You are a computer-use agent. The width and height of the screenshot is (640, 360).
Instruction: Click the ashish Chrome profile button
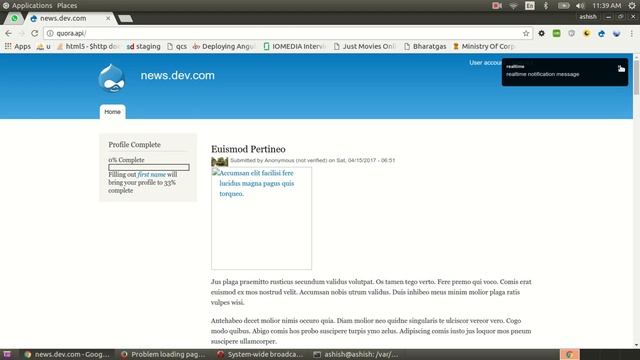coord(588,17)
